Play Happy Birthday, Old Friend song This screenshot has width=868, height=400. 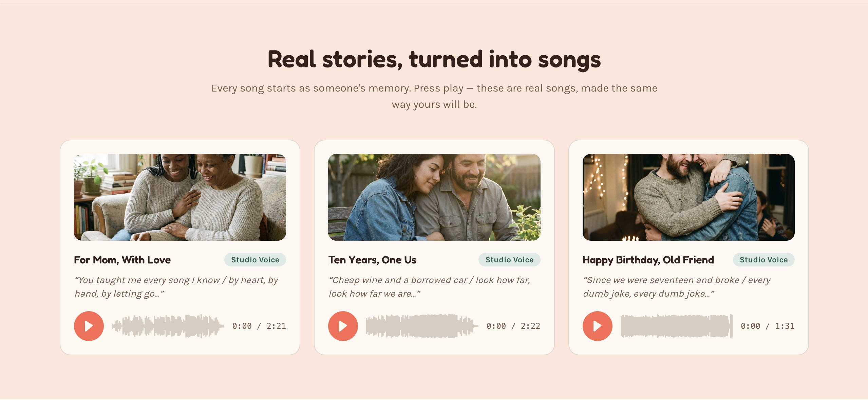597,326
